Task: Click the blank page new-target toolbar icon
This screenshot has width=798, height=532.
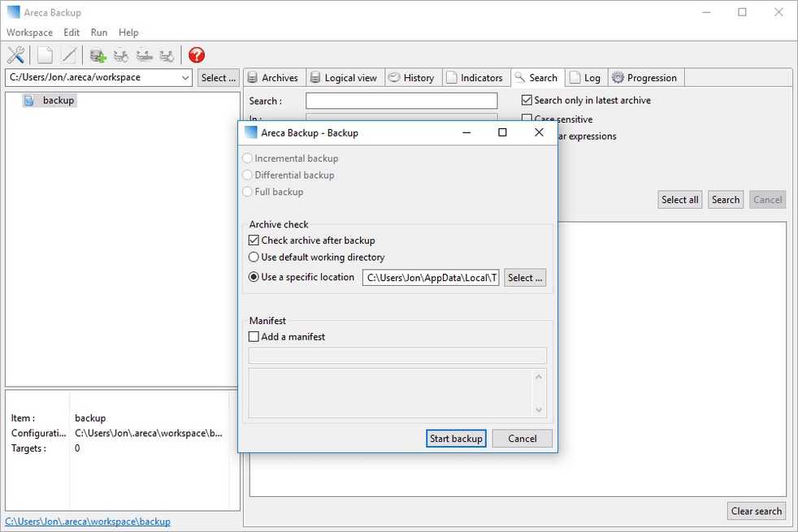Action: 45,55
